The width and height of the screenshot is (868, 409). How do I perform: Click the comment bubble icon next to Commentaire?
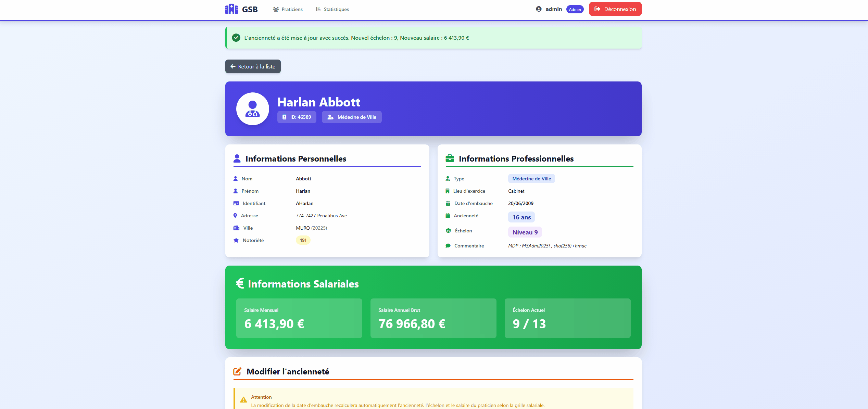click(448, 245)
